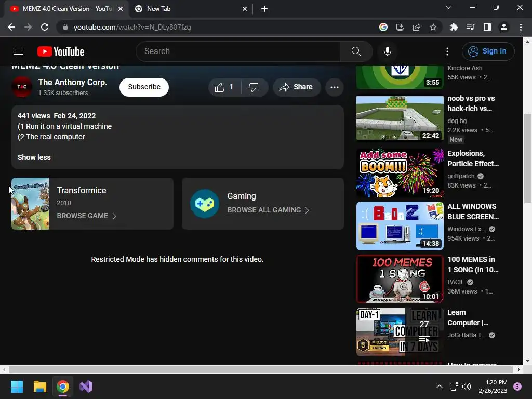View site information lock icon
Image resolution: width=532 pixels, height=399 pixels.
[65, 27]
